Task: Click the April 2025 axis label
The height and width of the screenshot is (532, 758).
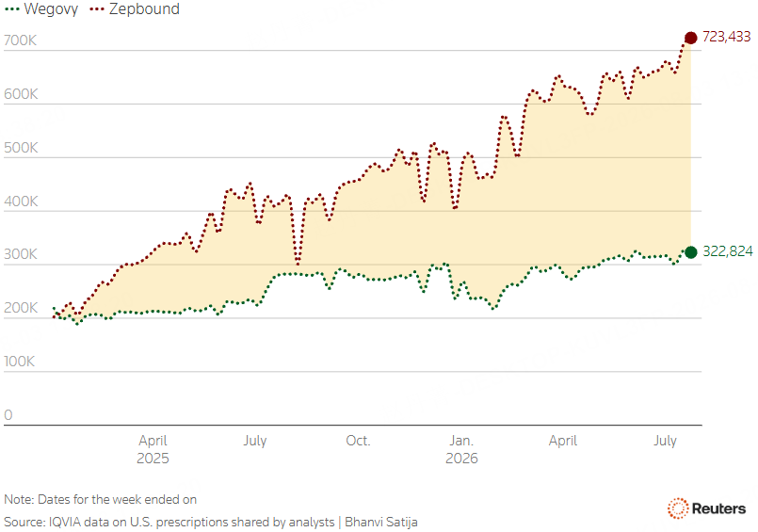Action: [x=153, y=449]
